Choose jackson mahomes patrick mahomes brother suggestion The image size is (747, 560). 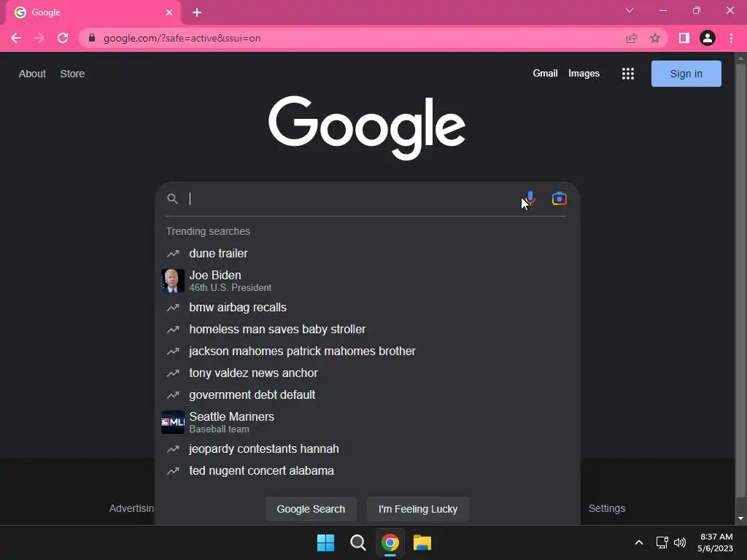pos(368,351)
